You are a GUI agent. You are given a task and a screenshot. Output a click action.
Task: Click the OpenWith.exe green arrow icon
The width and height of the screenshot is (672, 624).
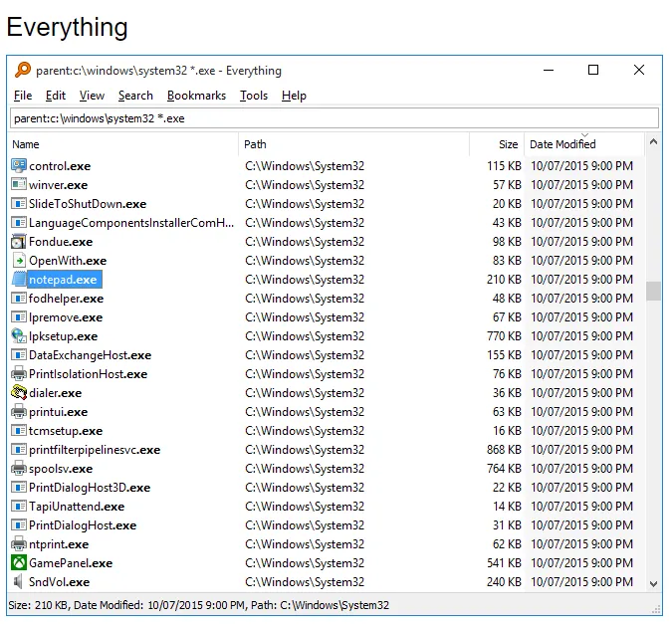point(19,261)
